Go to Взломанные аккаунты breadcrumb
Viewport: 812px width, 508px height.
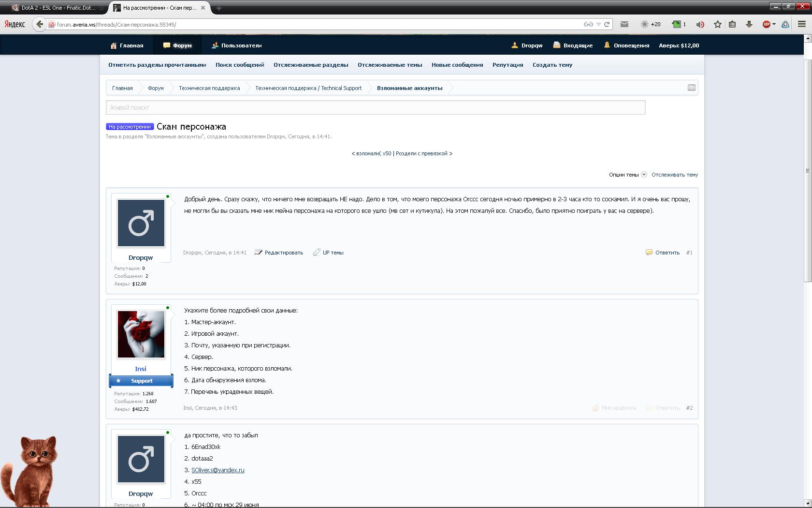(x=409, y=88)
